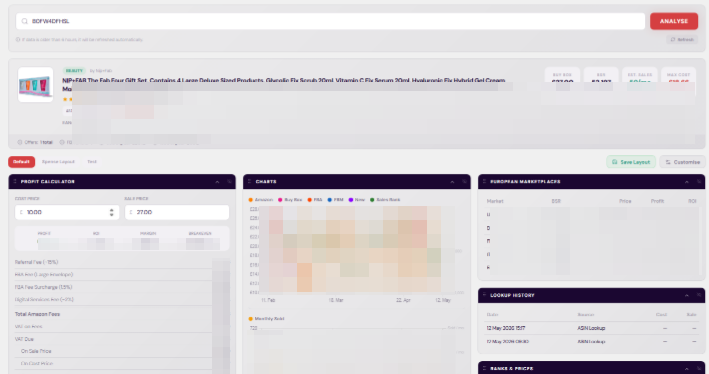
Task: Click the European Marketplaces panel corner icon
Action: coord(699,182)
